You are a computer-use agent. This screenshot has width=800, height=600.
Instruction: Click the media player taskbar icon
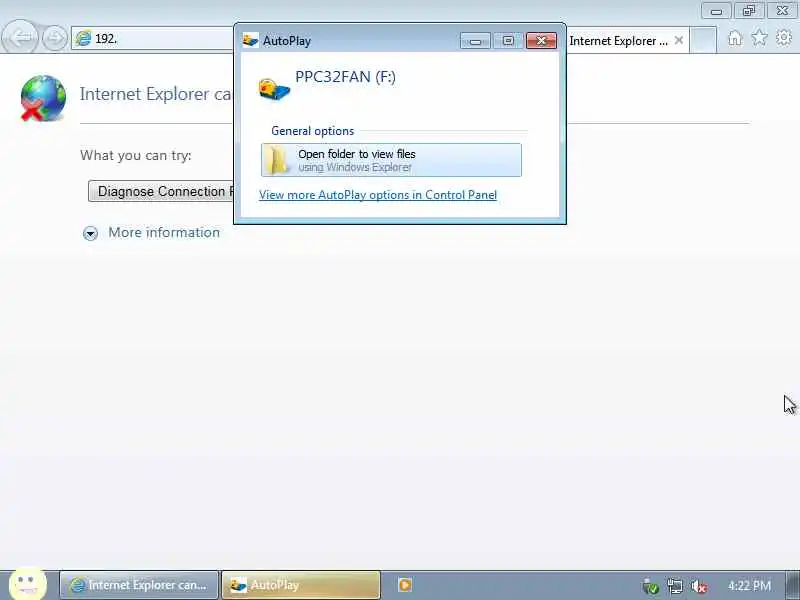tap(405, 585)
